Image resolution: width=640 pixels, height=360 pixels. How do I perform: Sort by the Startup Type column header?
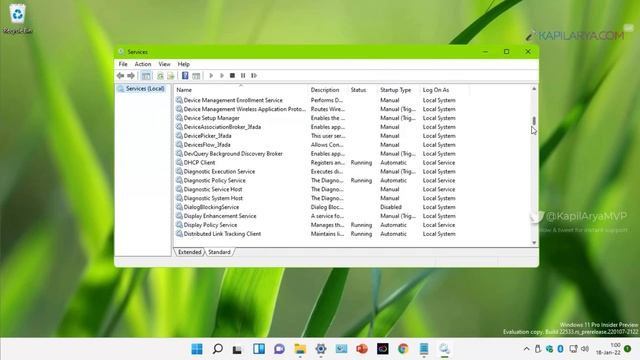click(399, 90)
